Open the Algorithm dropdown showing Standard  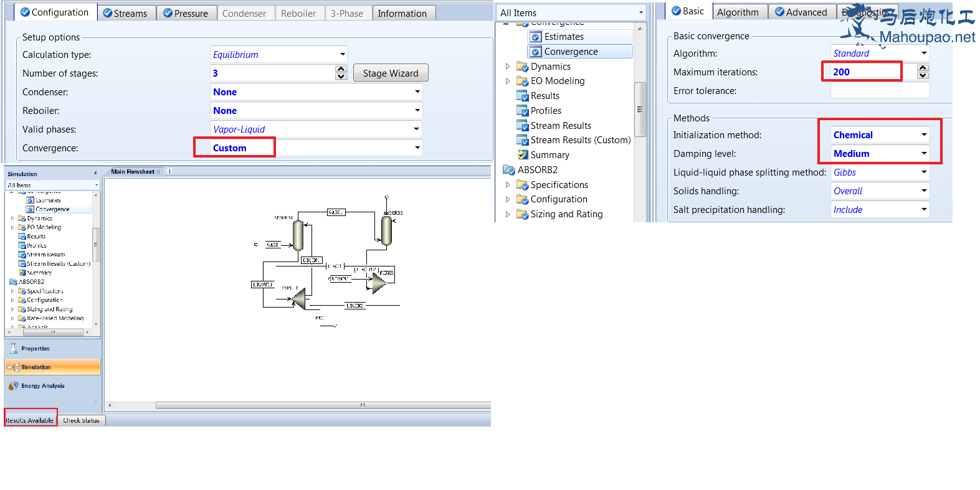924,54
